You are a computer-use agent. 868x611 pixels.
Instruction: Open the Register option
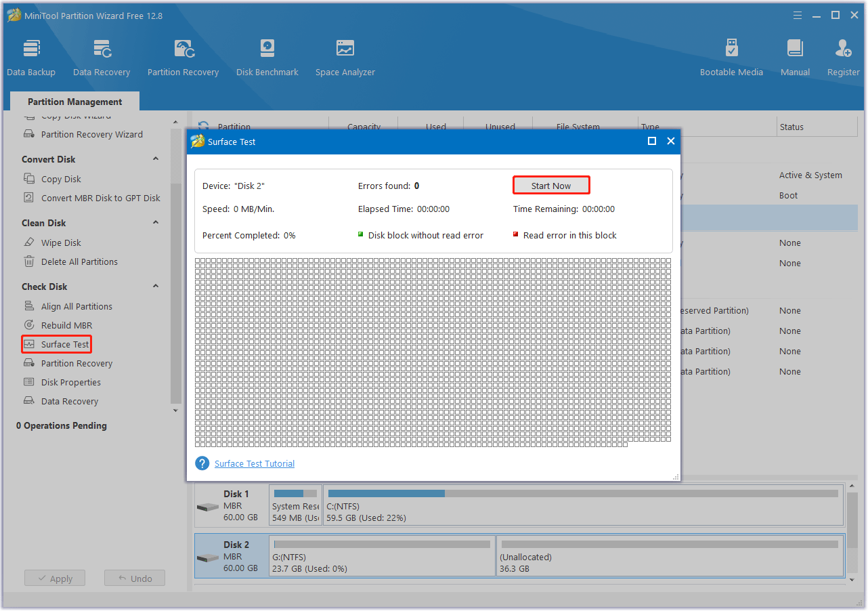843,56
